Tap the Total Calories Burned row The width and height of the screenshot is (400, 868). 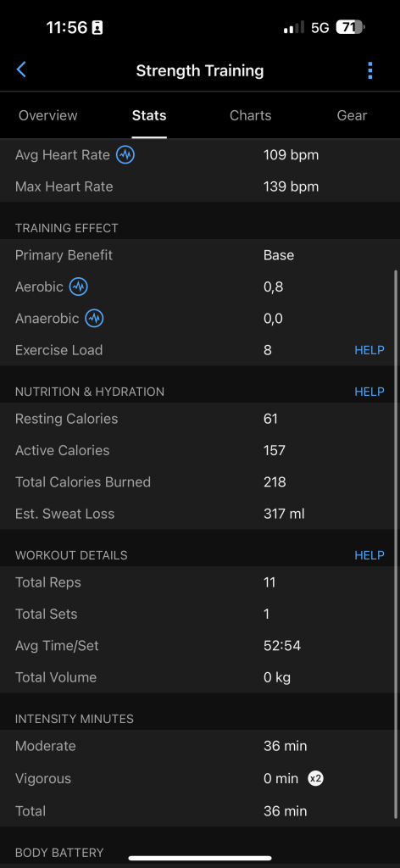coord(200,481)
